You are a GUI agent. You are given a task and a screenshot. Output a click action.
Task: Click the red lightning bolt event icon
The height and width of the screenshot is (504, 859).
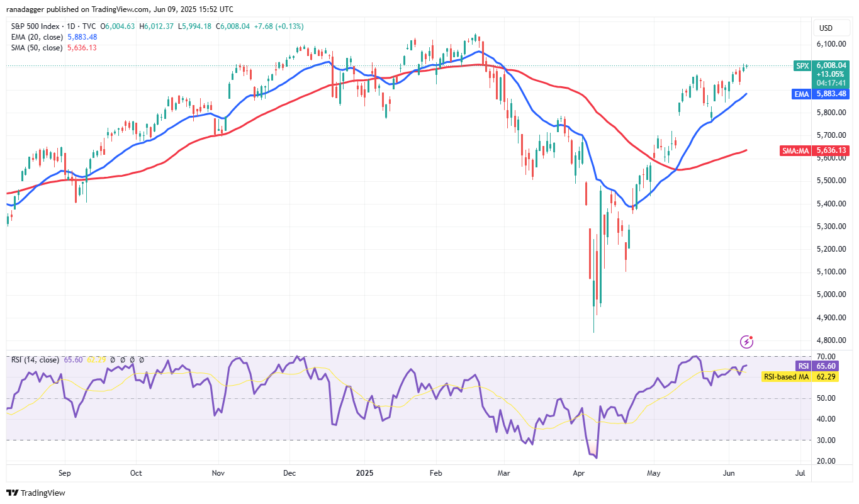click(747, 342)
